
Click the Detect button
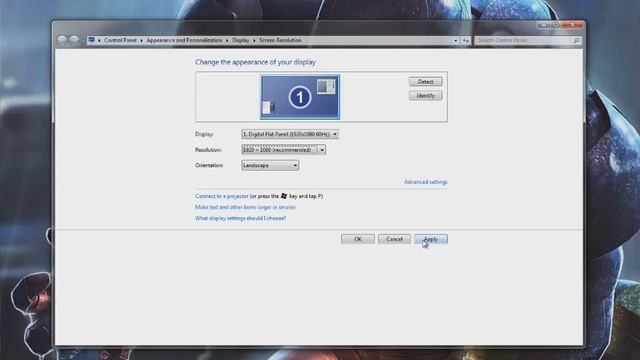425,82
